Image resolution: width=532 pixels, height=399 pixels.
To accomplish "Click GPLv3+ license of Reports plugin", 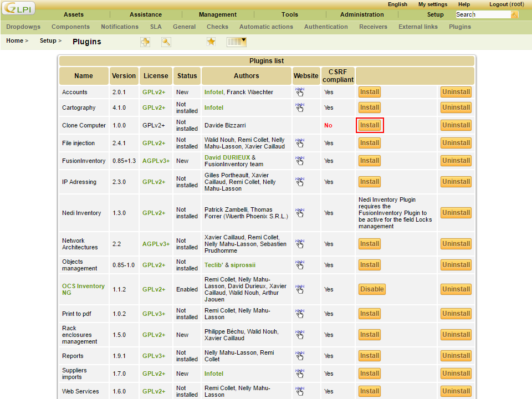I will (154, 356).
